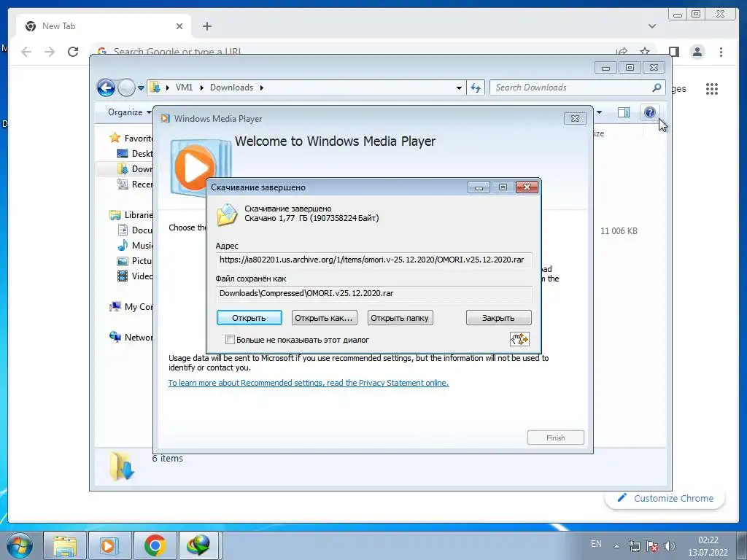Open the Privacy Statement online link

click(309, 383)
